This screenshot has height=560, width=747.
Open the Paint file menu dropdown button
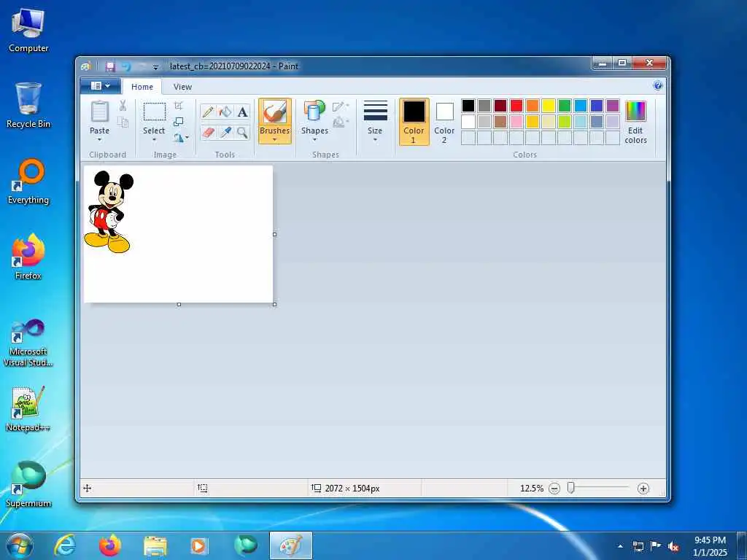101,86
